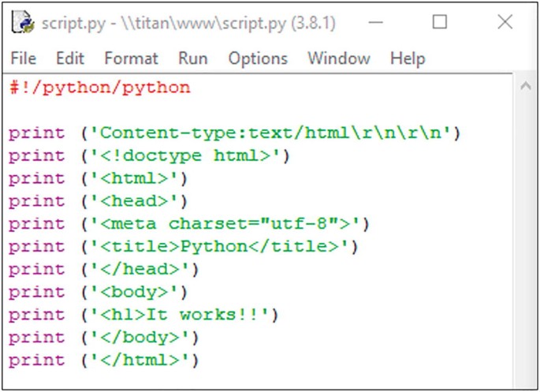Open the File menu
Viewport: 540px width, 392px height.
pyautogui.click(x=24, y=58)
